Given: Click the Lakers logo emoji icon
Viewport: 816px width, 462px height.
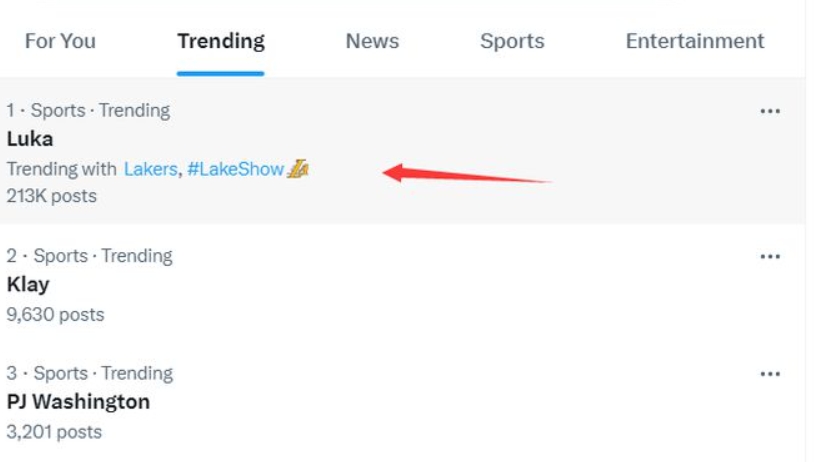Looking at the screenshot, I should (x=298, y=169).
